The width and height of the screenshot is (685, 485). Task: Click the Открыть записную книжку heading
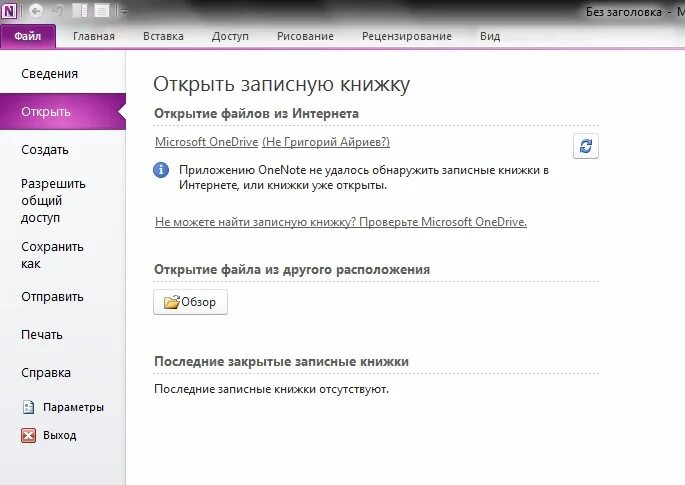point(282,84)
